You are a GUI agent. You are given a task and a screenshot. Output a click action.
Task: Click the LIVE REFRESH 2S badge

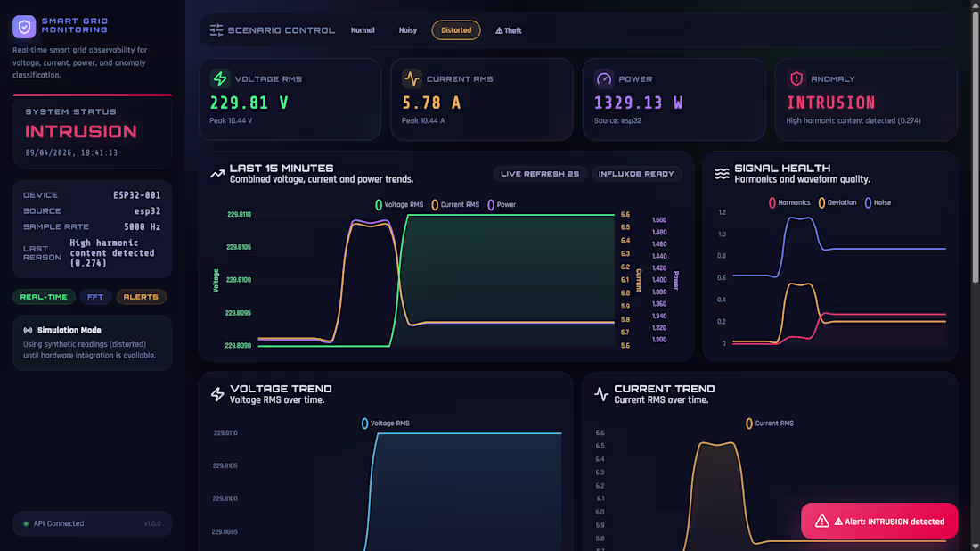pyautogui.click(x=540, y=174)
